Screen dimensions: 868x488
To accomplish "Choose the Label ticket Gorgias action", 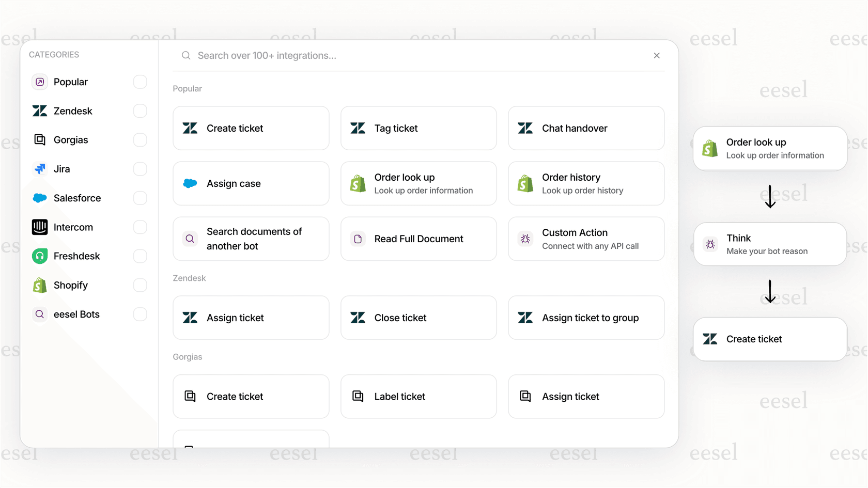I will click(419, 396).
